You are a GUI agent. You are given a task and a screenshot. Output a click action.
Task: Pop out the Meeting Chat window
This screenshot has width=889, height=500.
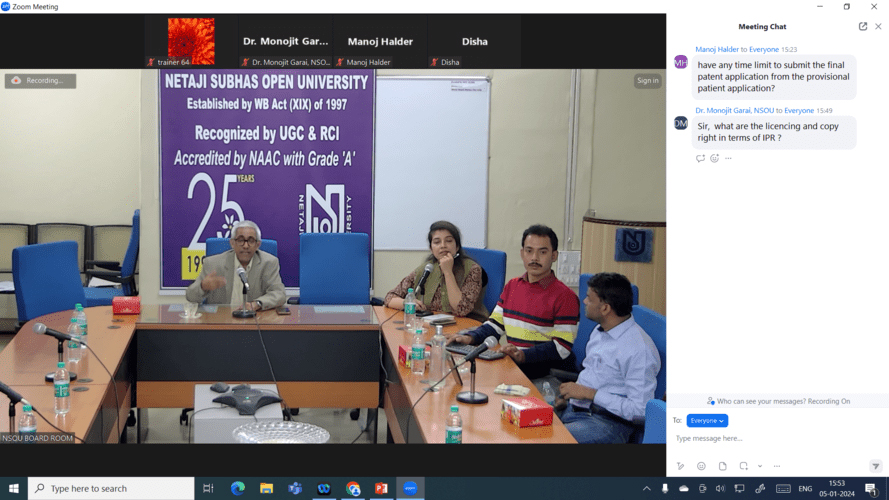click(x=863, y=27)
